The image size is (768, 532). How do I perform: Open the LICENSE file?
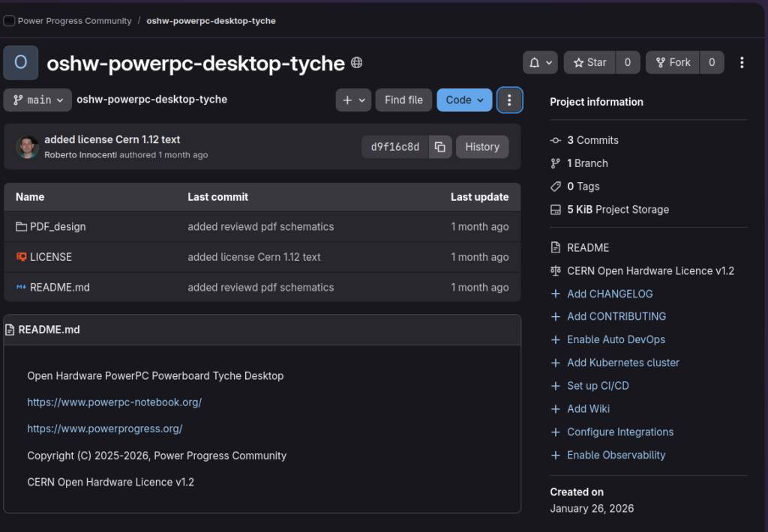click(x=51, y=257)
